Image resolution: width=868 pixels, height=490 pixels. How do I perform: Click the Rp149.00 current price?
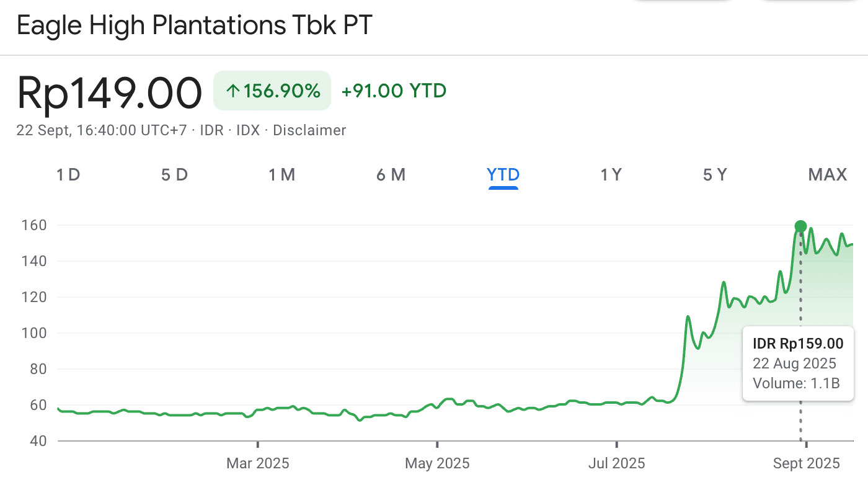[x=110, y=93]
